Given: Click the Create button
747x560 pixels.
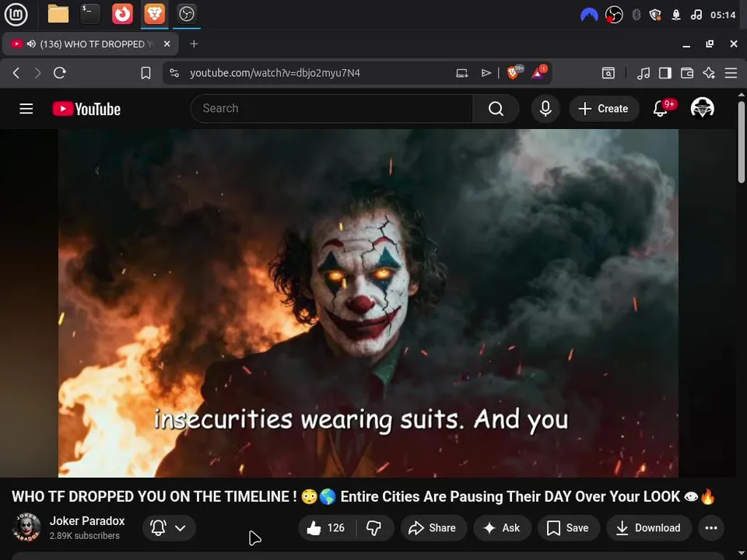Looking at the screenshot, I should point(604,109).
